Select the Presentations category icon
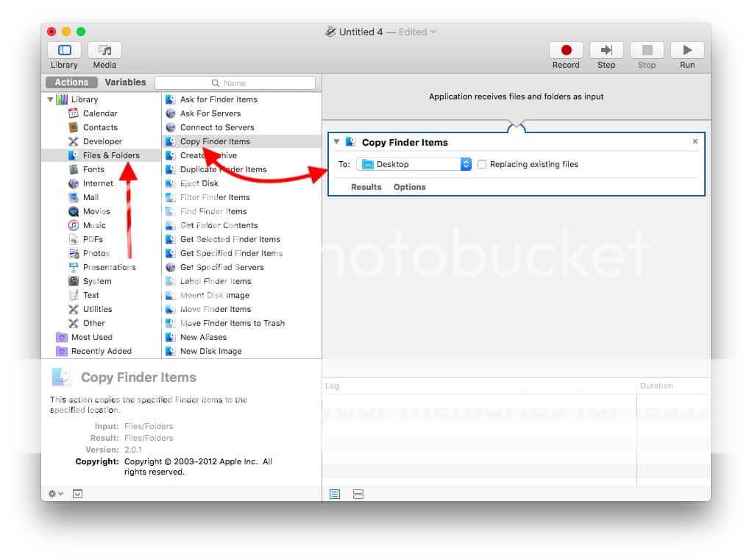Image resolution: width=752 pixels, height=560 pixels. (x=74, y=267)
